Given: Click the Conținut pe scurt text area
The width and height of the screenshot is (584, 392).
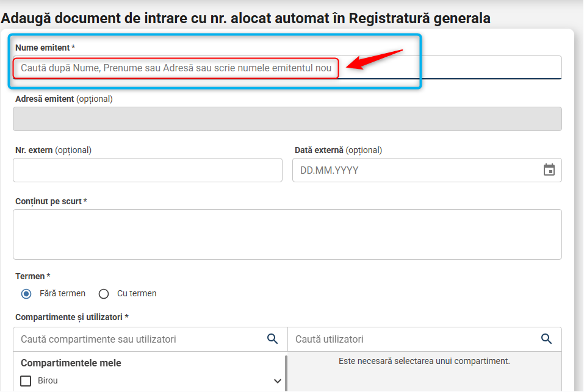Looking at the screenshot, I should coord(287,234).
